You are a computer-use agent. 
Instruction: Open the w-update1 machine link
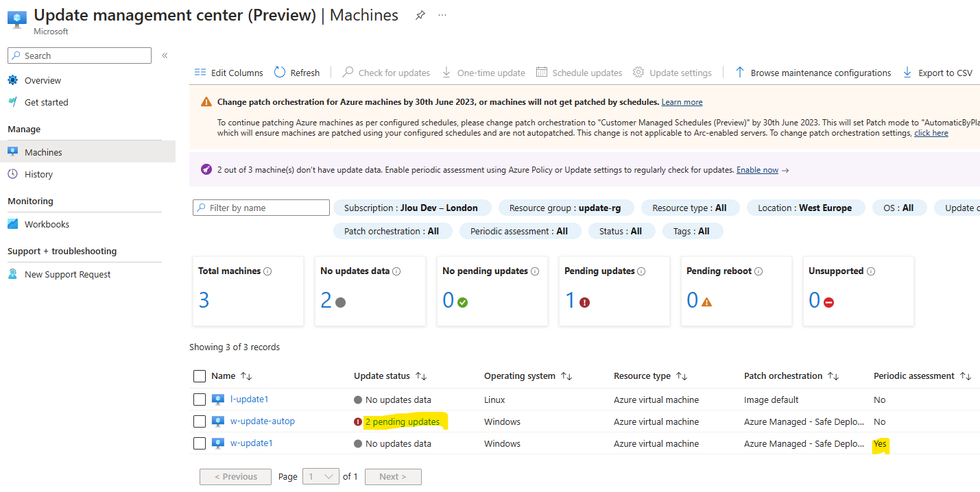tap(252, 443)
